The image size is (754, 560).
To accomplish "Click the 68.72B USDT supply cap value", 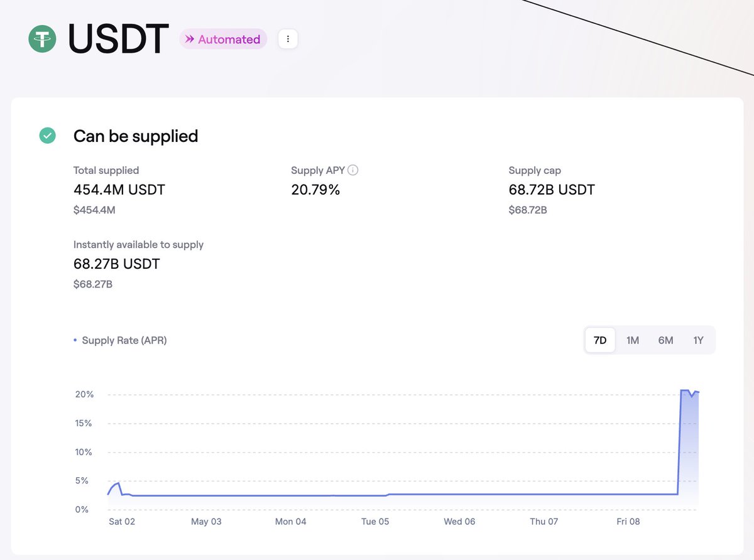I will pyautogui.click(x=552, y=190).
